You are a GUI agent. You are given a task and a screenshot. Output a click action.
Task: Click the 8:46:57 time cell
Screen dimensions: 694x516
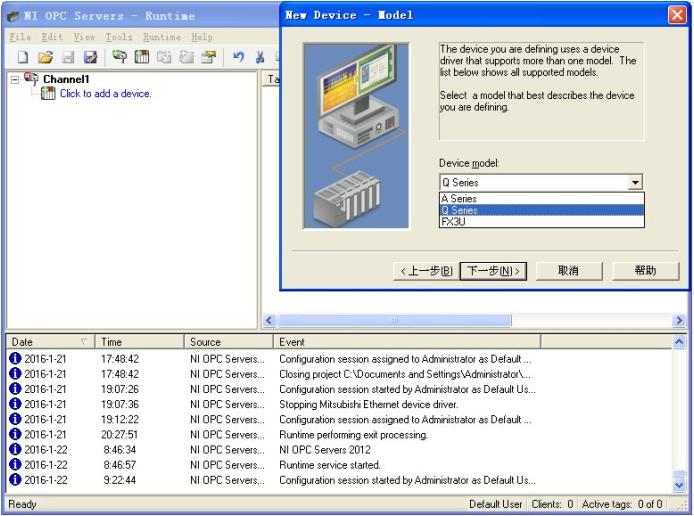(x=120, y=465)
